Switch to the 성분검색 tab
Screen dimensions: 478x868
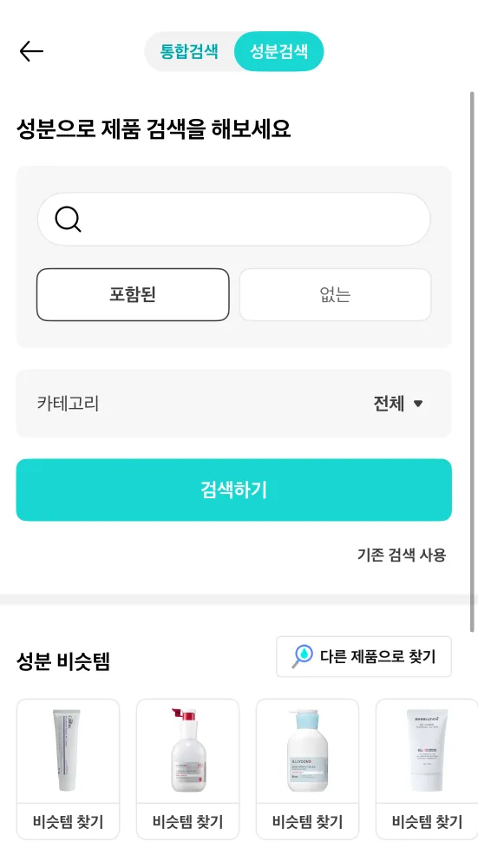click(x=278, y=51)
